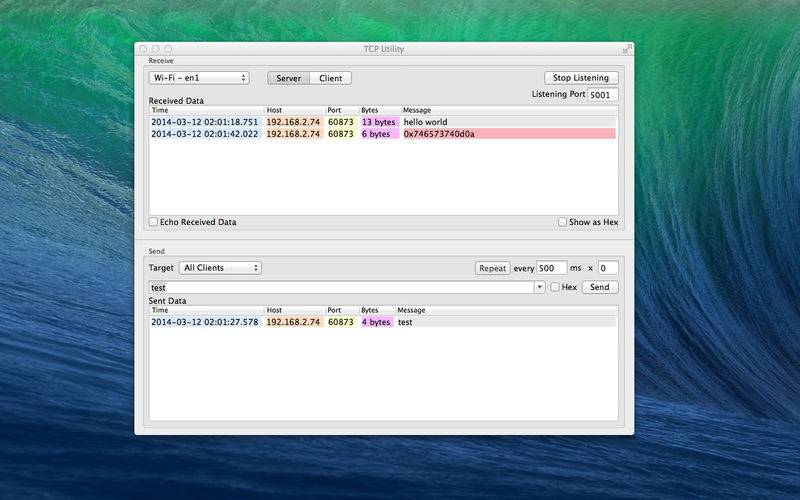Click port 60873 in Sent Data row
This screenshot has height=500, width=800.
tap(341, 322)
